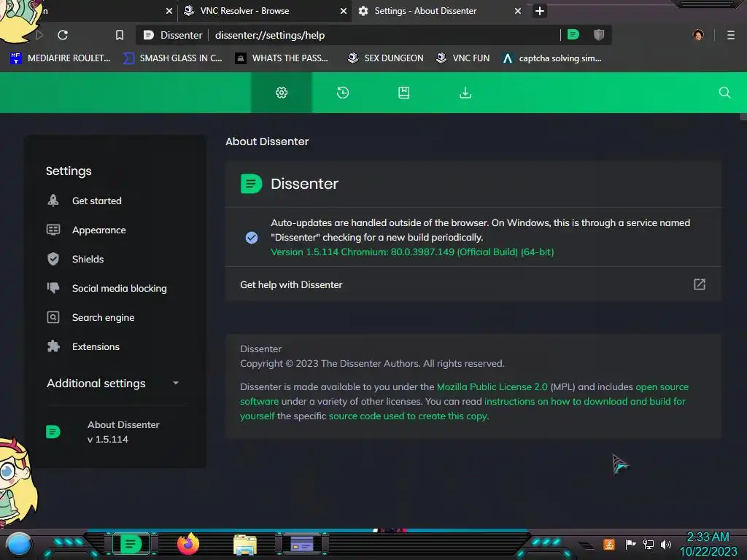Click the window app icon on the taskbar

pos(302,543)
